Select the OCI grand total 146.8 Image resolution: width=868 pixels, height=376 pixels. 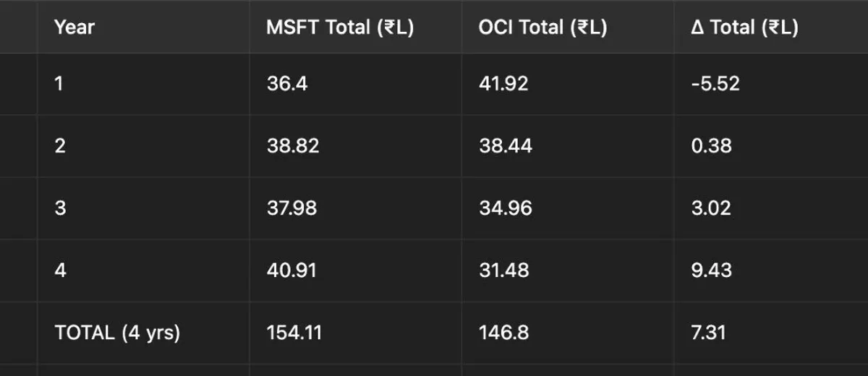pos(503,333)
